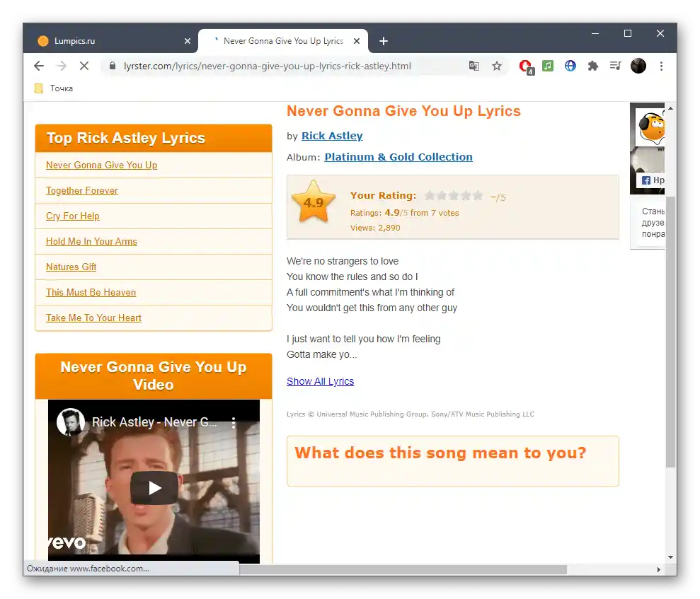Minimize the browser window
Viewport: 700px width, 599px height.
pyautogui.click(x=595, y=33)
